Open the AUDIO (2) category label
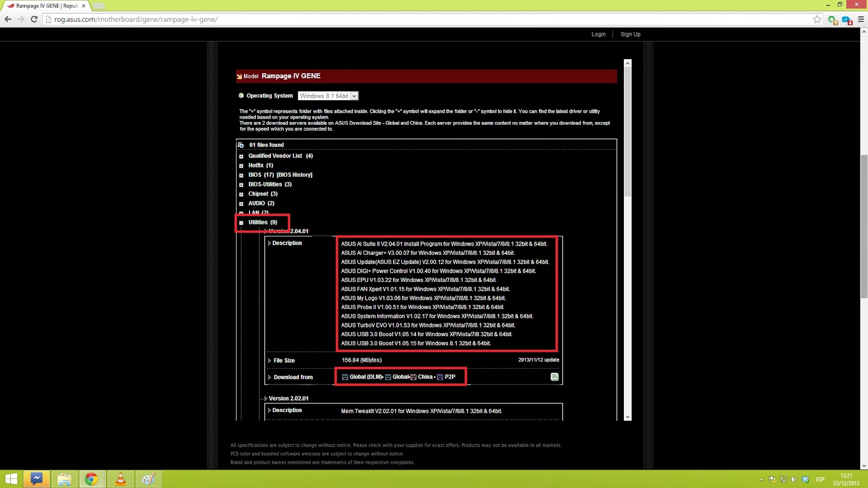 (261, 203)
